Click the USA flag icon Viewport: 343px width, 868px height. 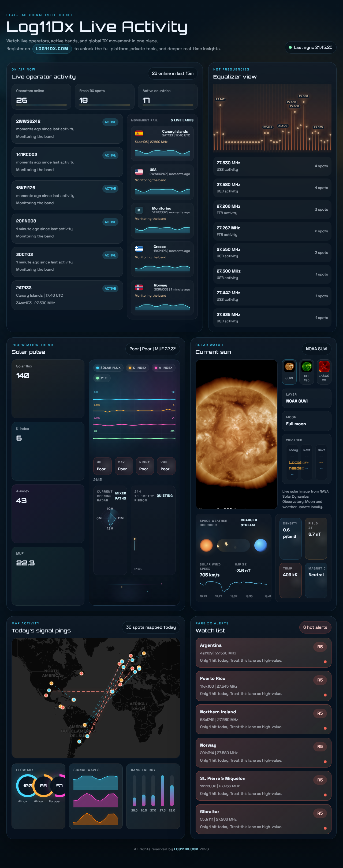[139, 172]
